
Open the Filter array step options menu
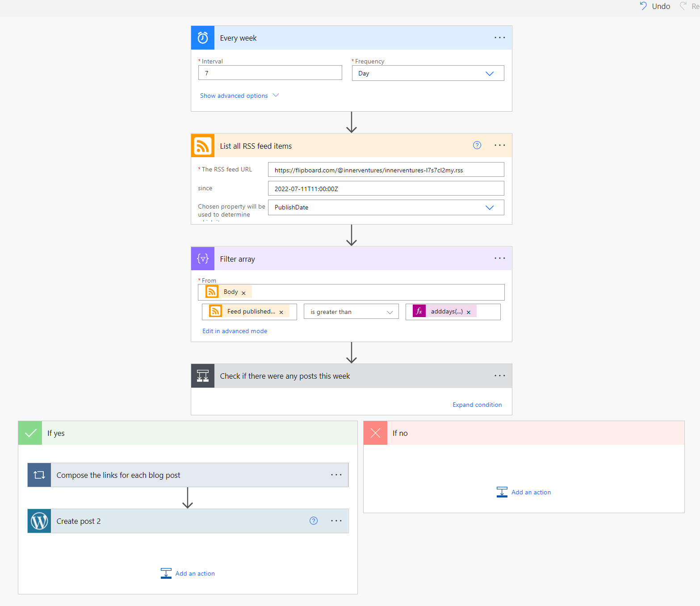499,259
